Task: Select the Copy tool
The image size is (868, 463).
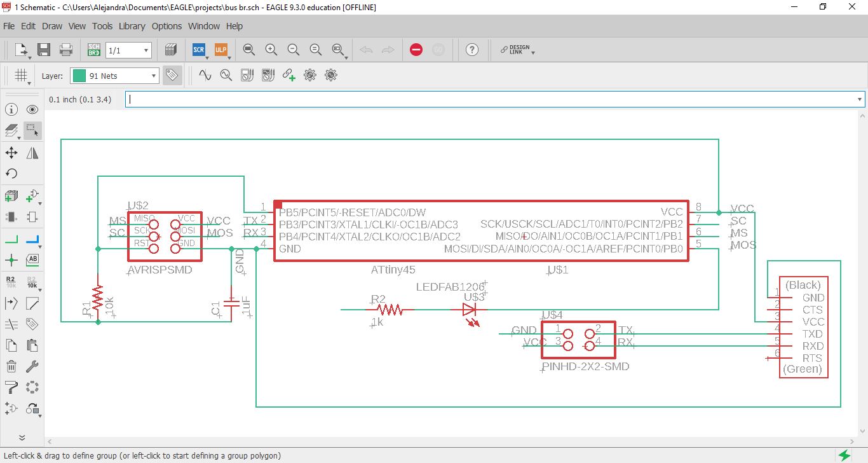Action: [x=11, y=345]
